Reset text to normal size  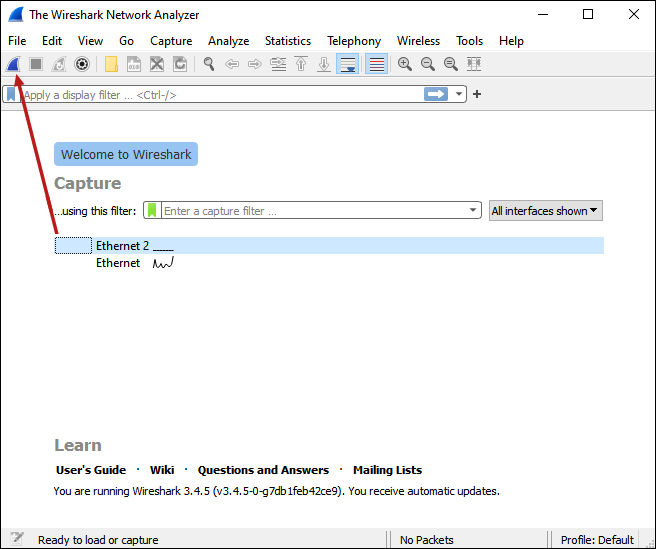(451, 64)
